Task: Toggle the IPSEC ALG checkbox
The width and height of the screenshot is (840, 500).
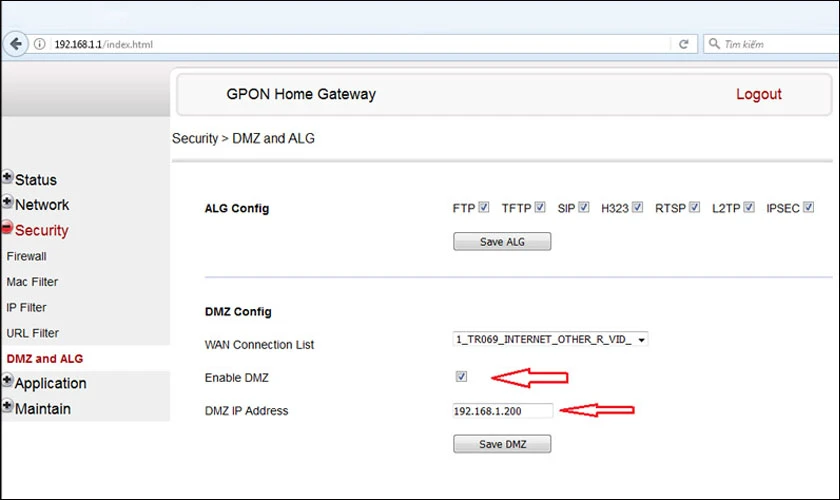Action: click(x=808, y=207)
